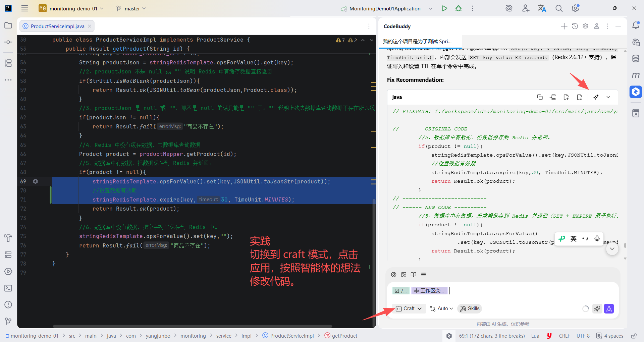Open the Problems tool window

click(8, 304)
